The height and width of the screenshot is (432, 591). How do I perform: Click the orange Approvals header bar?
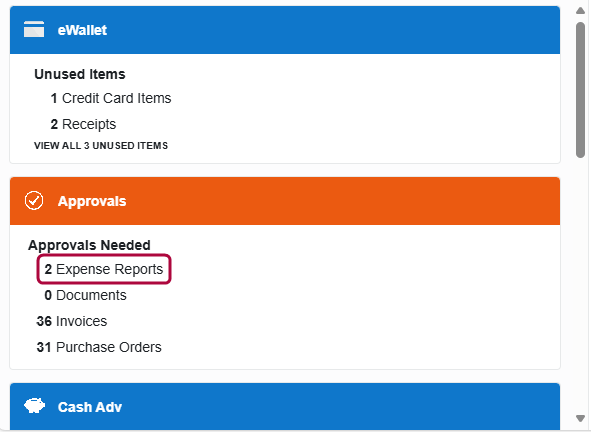285,201
